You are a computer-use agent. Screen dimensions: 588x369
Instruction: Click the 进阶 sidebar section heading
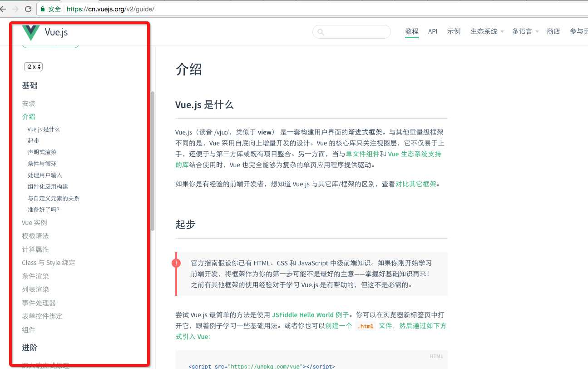tap(30, 348)
